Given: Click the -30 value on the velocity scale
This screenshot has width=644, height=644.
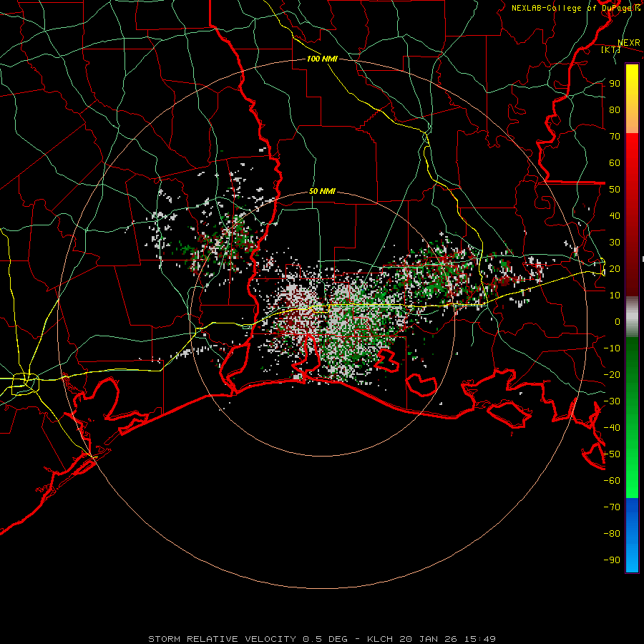Looking at the screenshot, I should [x=612, y=401].
